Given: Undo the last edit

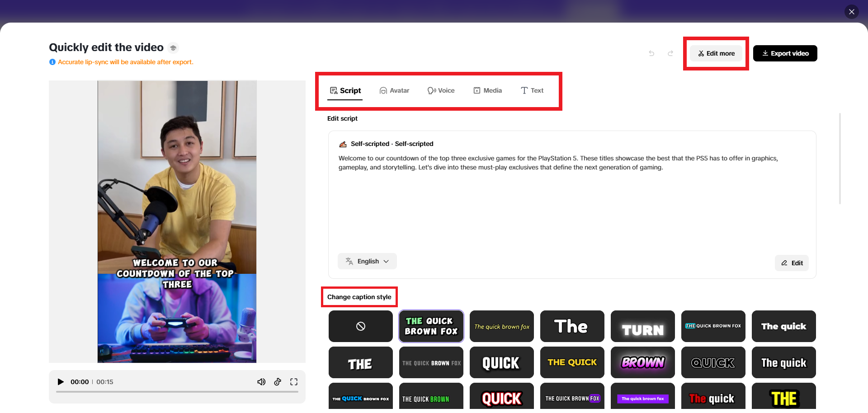Looking at the screenshot, I should [651, 53].
